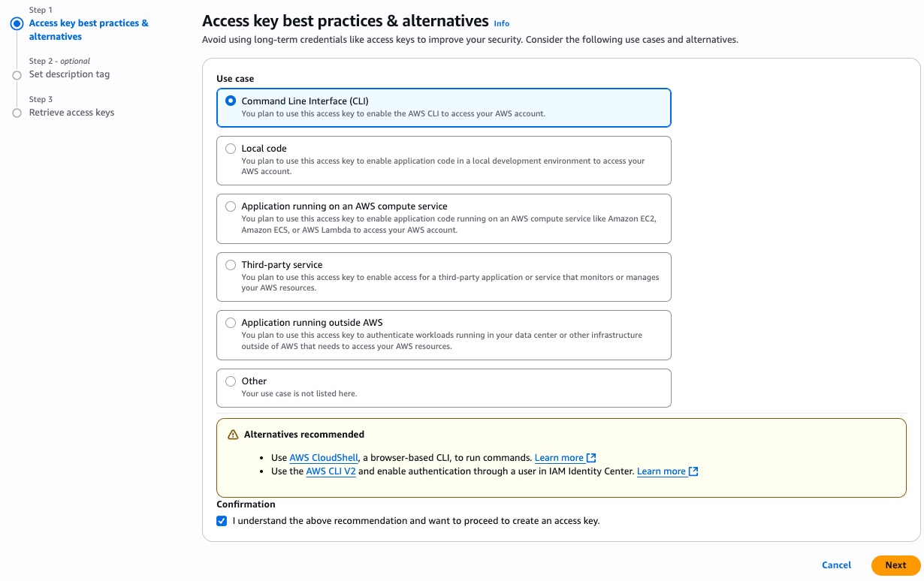Go to the Set description tag step
This screenshot has height=581, width=924.
point(69,74)
